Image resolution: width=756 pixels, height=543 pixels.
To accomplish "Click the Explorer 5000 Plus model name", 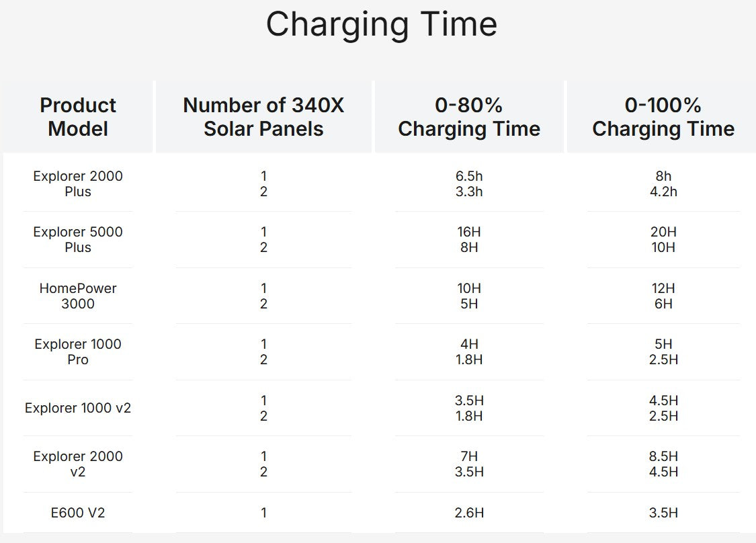I will [78, 240].
